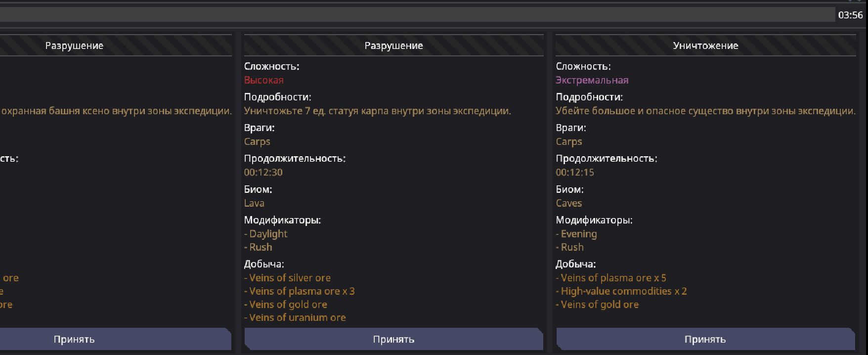
Task: Select the Уничтожение mission header
Action: tap(705, 45)
